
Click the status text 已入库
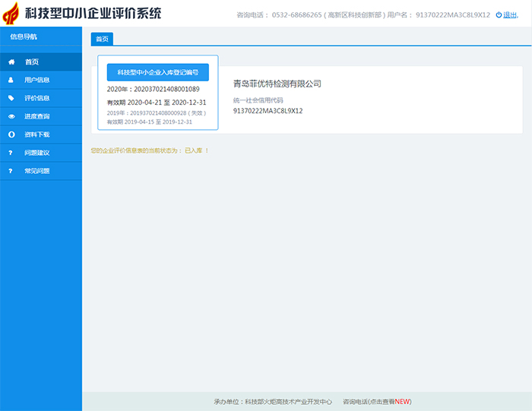point(193,150)
